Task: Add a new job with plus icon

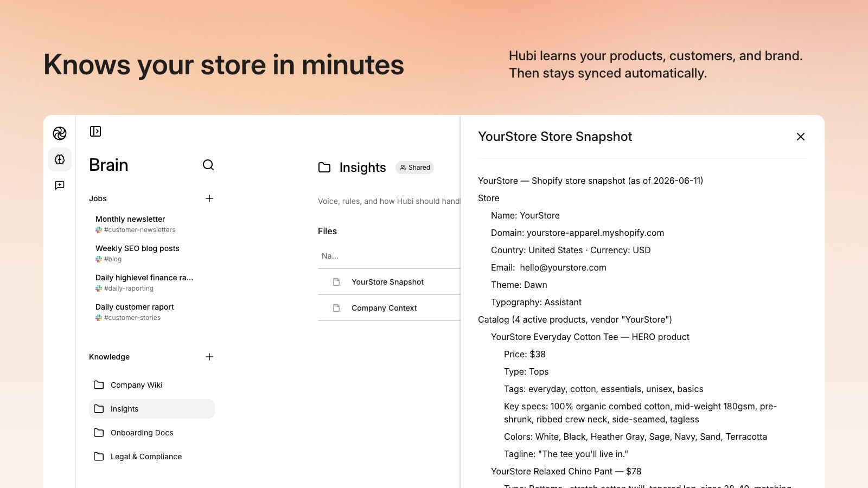Action: pos(209,198)
